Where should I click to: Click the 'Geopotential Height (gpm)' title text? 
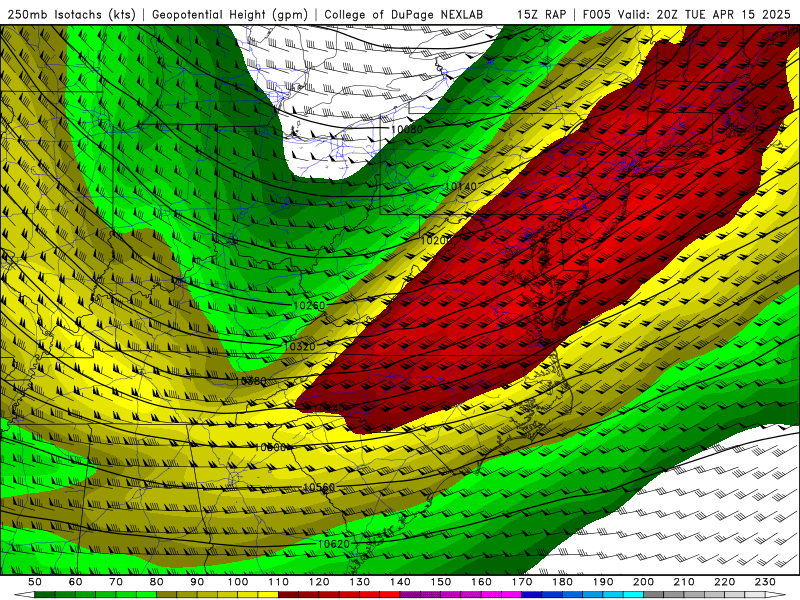click(230, 14)
